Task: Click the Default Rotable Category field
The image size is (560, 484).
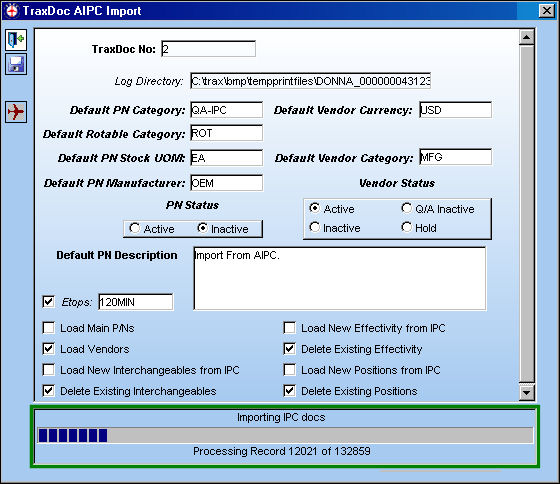Action: pyautogui.click(x=226, y=133)
